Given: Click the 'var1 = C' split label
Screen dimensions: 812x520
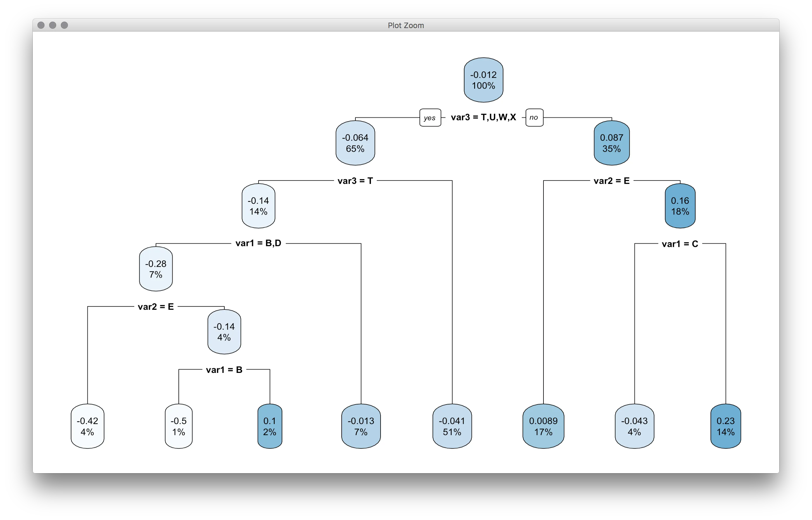Looking at the screenshot, I should (x=680, y=244).
